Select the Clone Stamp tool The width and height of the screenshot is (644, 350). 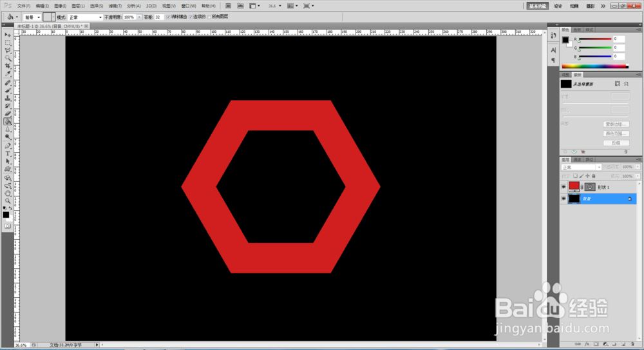pos(8,98)
